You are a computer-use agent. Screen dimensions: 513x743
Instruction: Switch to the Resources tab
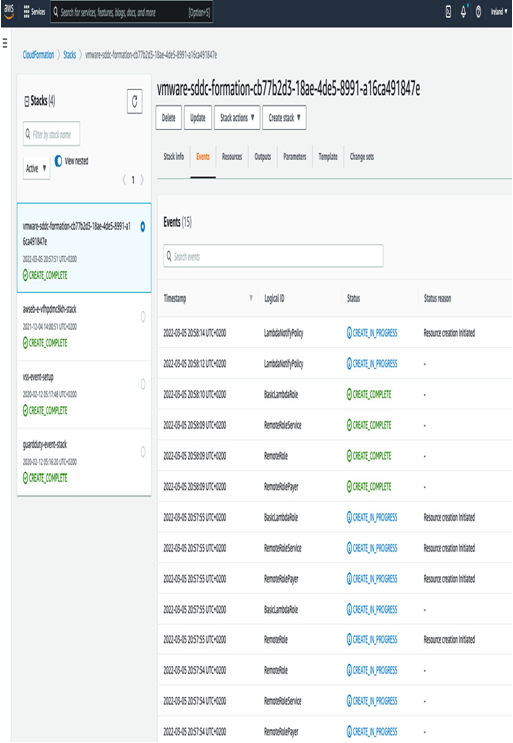(x=232, y=156)
